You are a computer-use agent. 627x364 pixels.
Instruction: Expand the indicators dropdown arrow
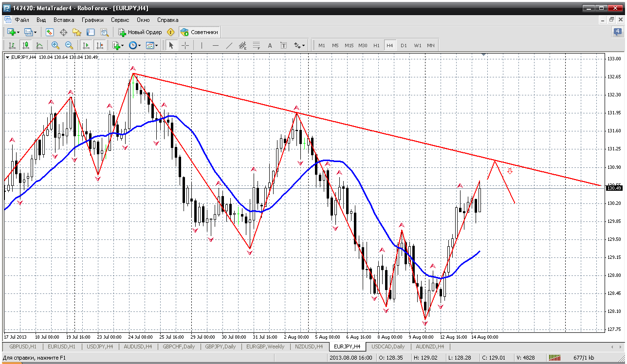click(x=123, y=46)
